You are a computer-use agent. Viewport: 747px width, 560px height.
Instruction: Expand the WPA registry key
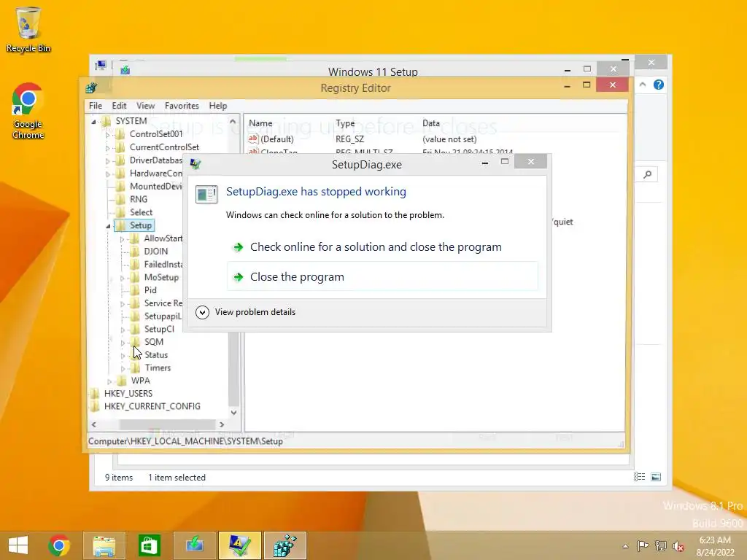tap(109, 381)
